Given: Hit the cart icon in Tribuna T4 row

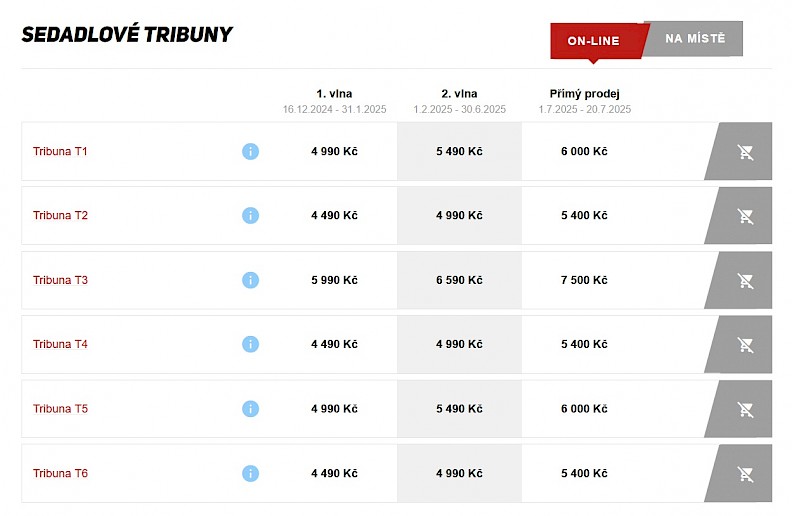Looking at the screenshot, I should click(745, 345).
